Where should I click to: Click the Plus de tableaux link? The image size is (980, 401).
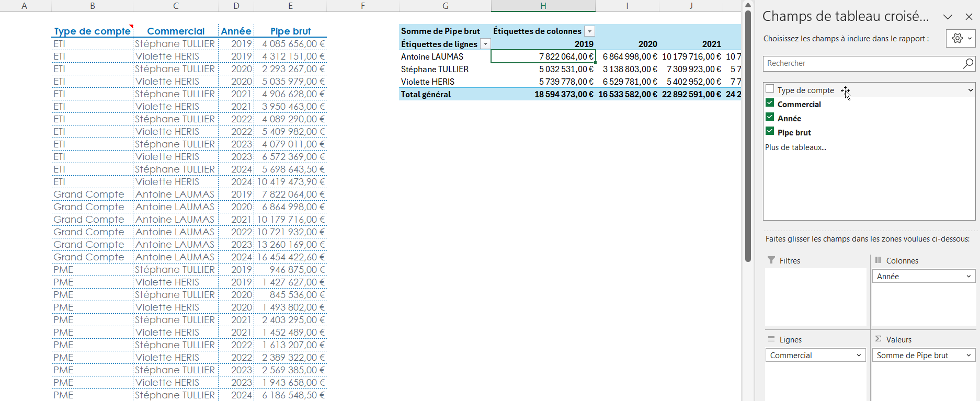[x=795, y=147]
